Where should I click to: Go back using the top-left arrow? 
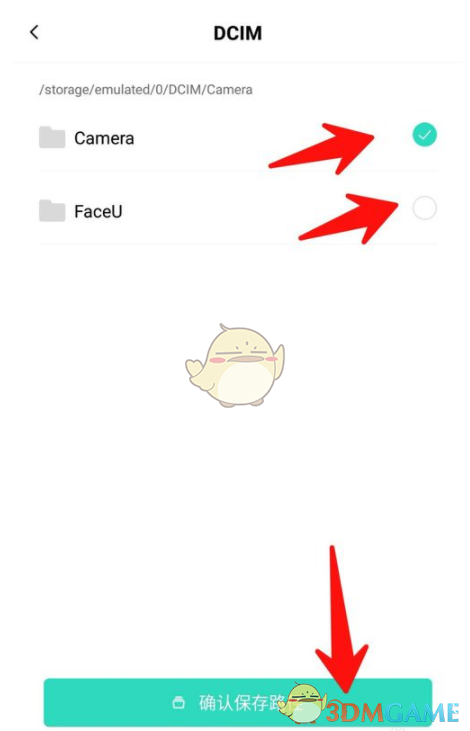pos(34,33)
